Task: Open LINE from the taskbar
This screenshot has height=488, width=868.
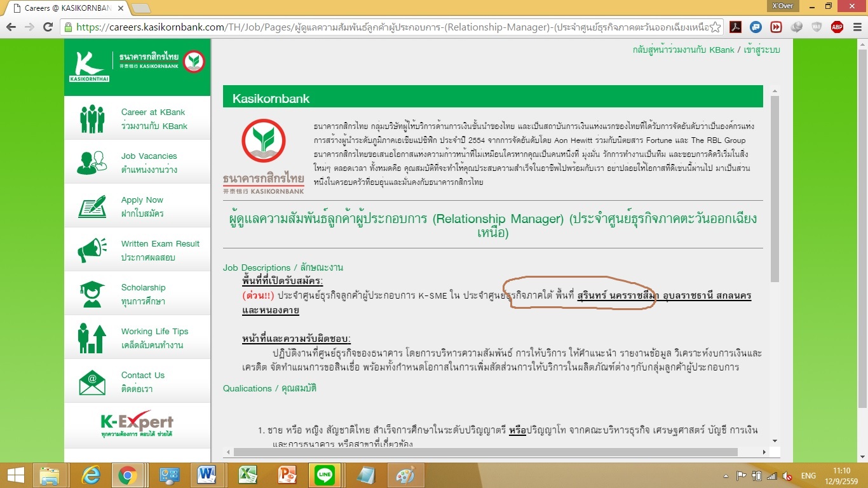Action: pyautogui.click(x=325, y=475)
